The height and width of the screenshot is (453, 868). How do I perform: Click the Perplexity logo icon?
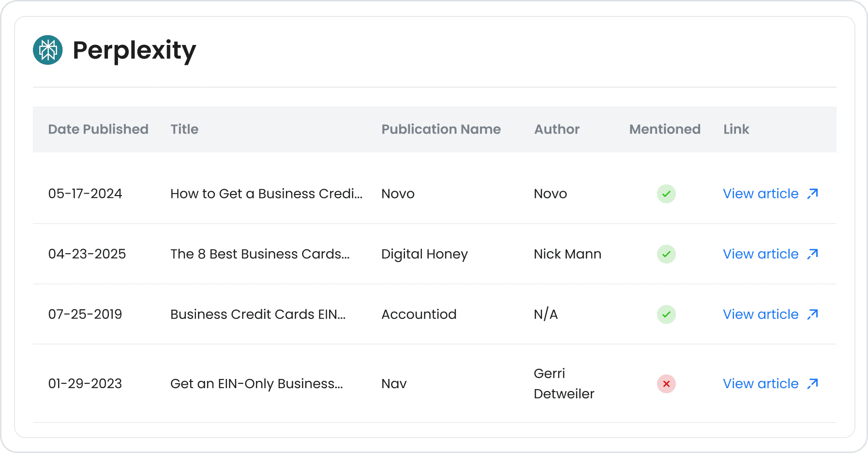[48, 50]
